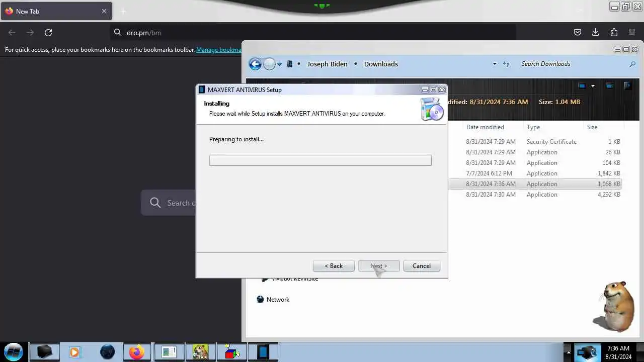Reload the page in Firefox

tap(48, 33)
